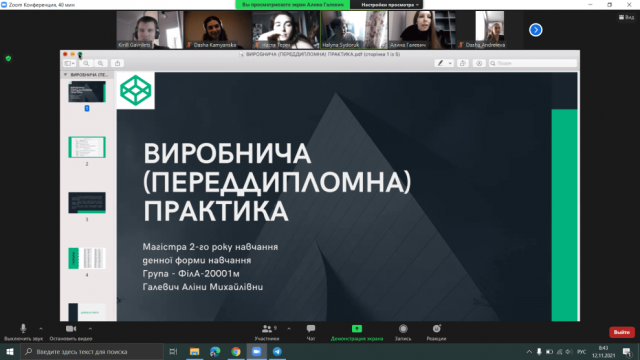The width and height of the screenshot is (640, 360).
Task: Open volume control in system tray
Action: click(569, 351)
